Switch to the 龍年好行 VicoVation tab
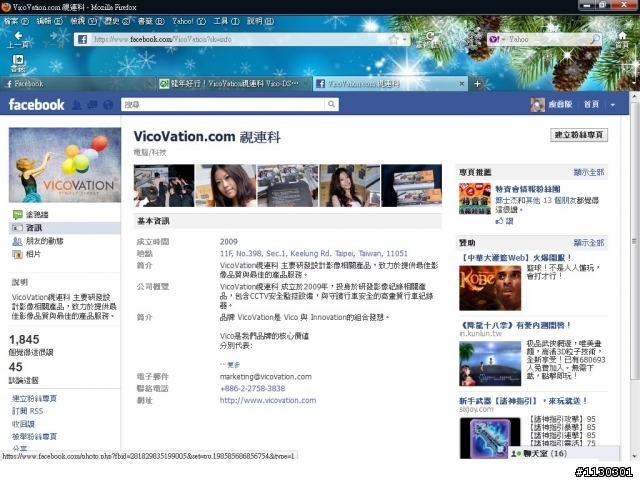The image size is (640, 480). [235, 84]
